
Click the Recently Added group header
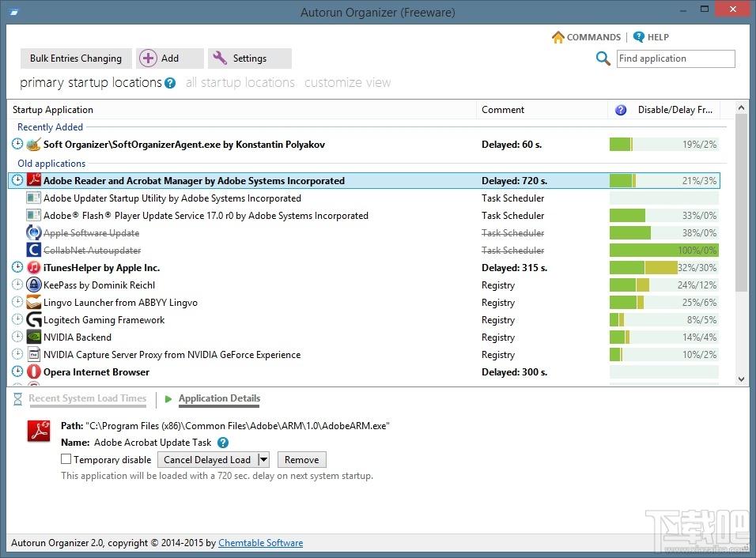click(50, 126)
